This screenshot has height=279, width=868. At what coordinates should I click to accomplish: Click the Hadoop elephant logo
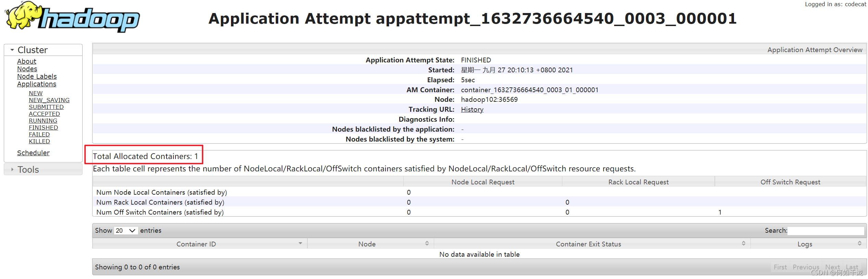(72, 17)
